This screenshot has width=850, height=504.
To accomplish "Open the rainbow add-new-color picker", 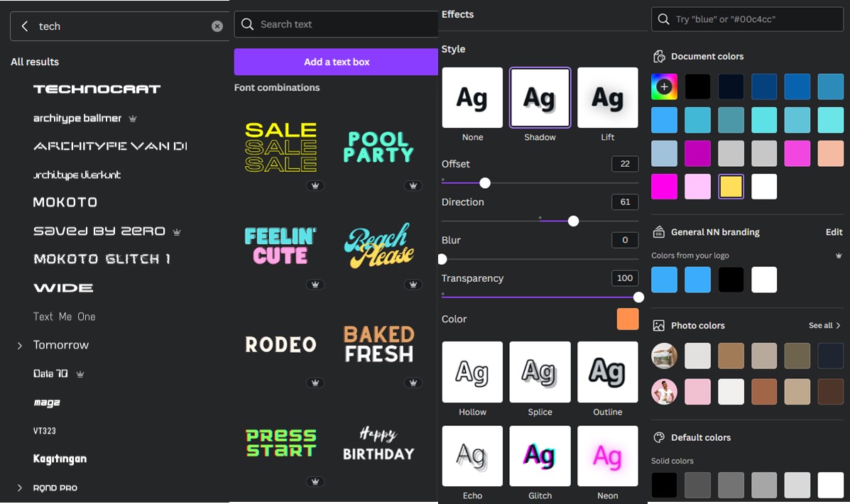I will click(664, 86).
